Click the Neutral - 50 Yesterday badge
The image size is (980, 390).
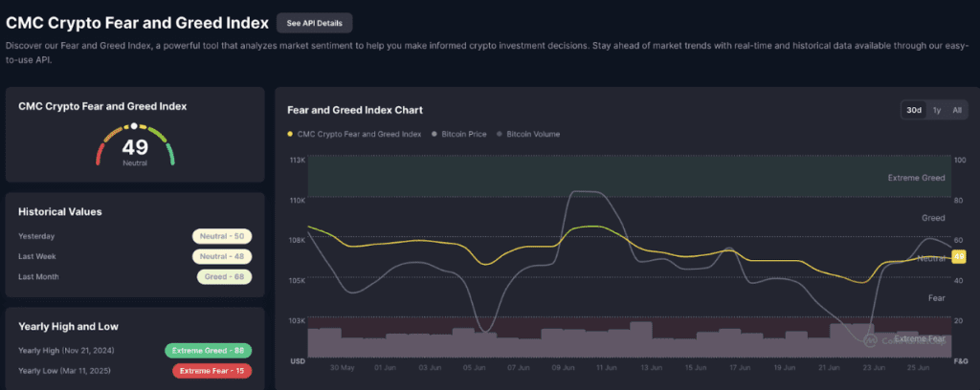pyautogui.click(x=222, y=236)
